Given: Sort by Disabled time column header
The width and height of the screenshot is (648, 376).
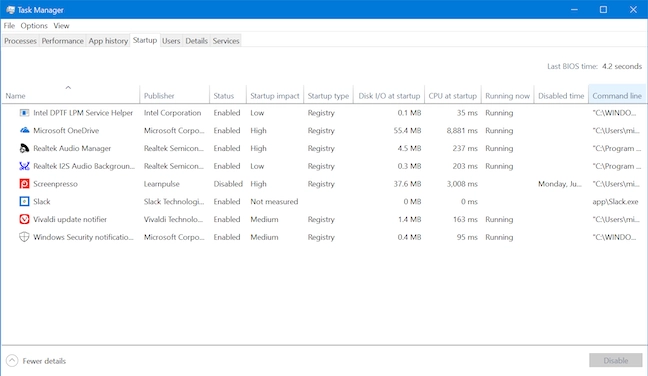Looking at the screenshot, I should (x=561, y=95).
